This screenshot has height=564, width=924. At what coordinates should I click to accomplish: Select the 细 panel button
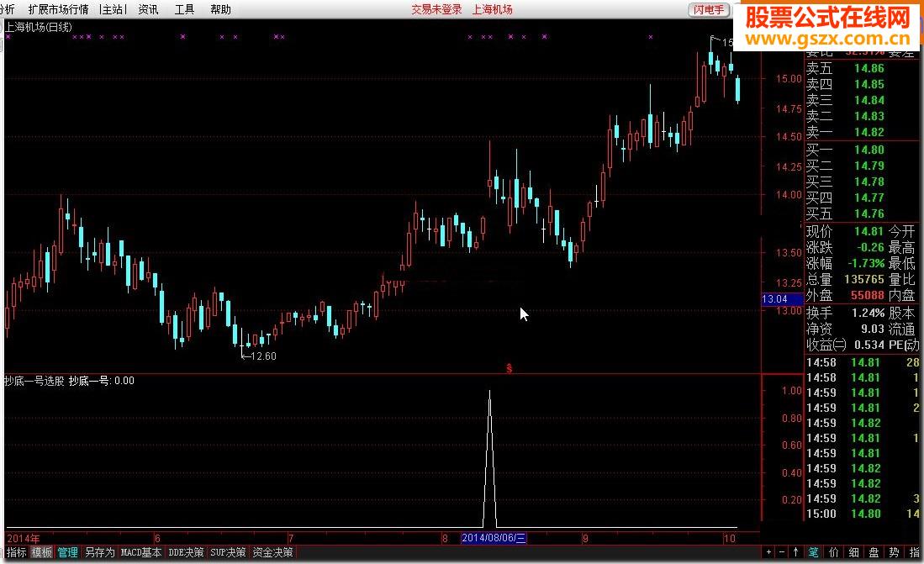click(x=854, y=552)
